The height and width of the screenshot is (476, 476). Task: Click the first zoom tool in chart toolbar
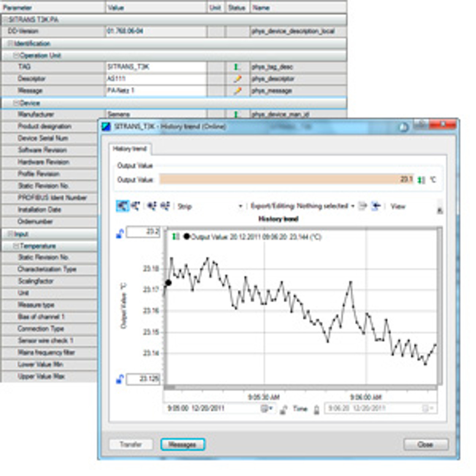122,206
